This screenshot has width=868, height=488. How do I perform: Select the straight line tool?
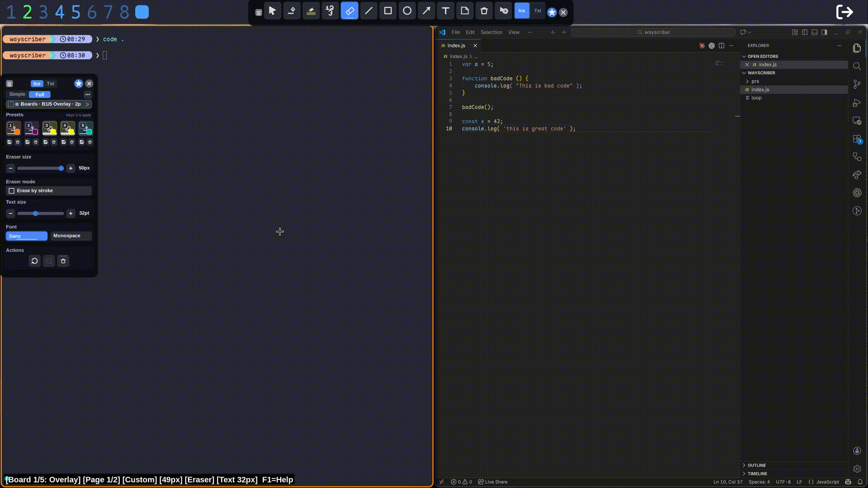click(368, 11)
